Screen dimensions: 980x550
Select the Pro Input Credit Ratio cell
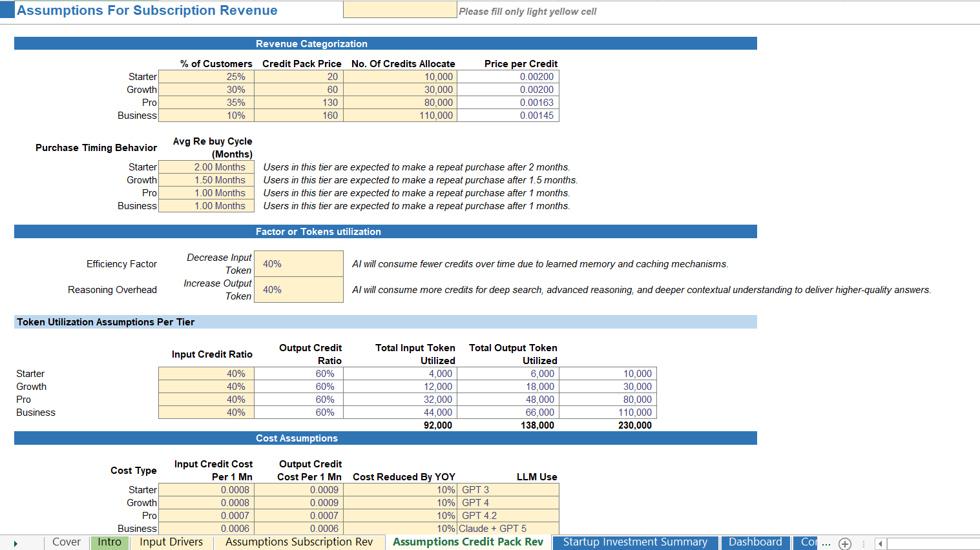pyautogui.click(x=206, y=399)
